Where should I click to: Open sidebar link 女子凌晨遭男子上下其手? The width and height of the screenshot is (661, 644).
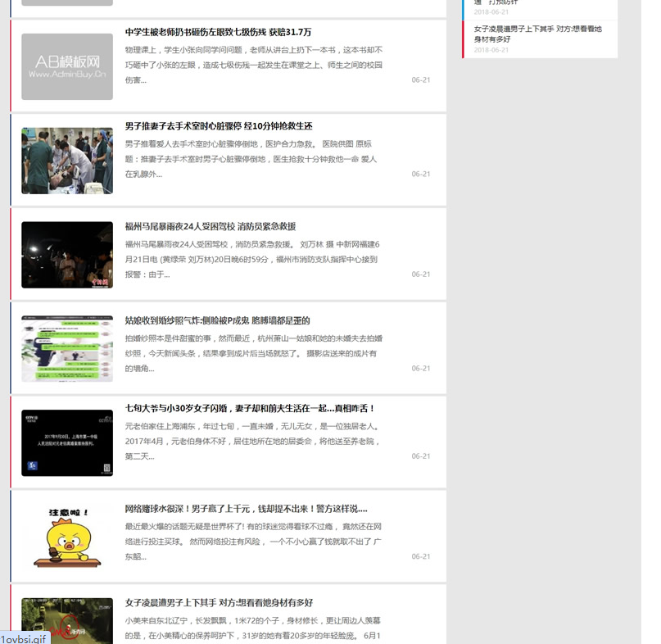537,34
